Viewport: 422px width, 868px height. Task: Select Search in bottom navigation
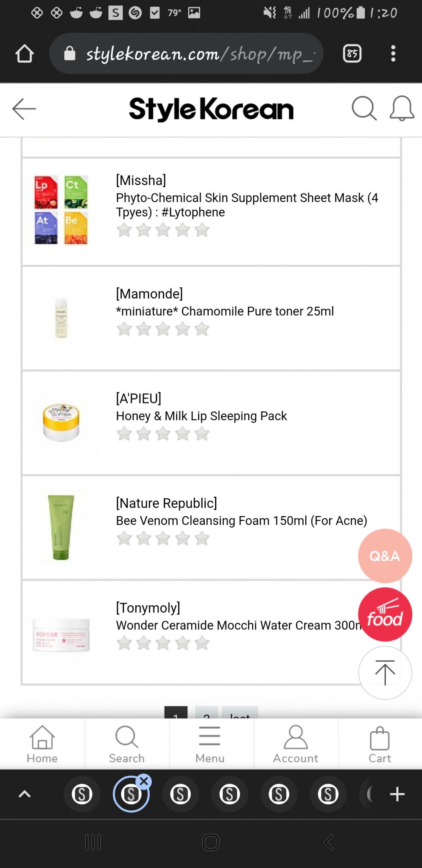point(127,744)
